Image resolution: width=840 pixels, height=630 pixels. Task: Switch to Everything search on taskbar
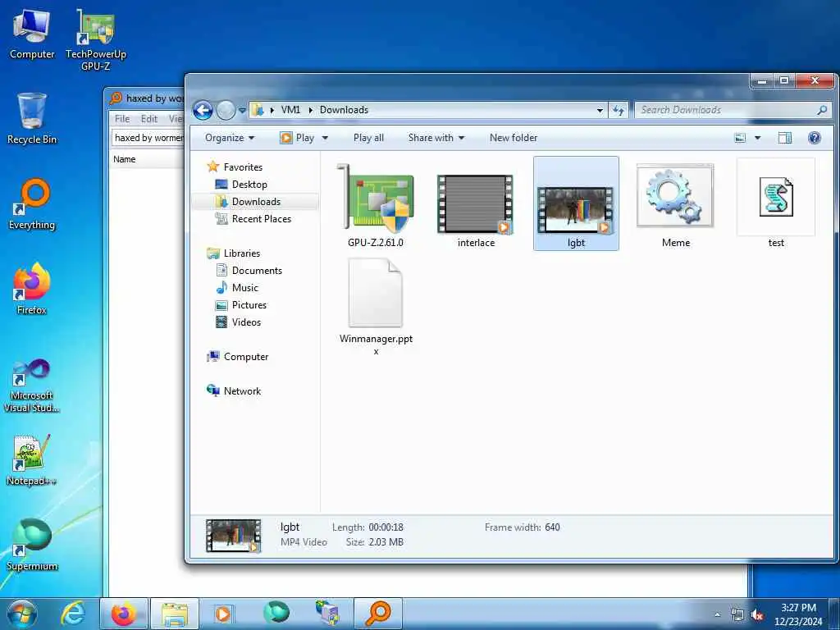[x=377, y=614]
